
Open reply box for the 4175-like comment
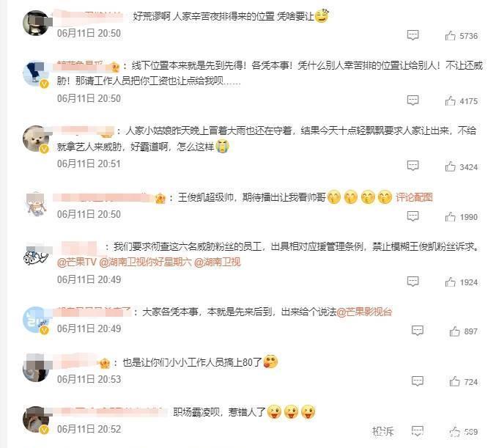pos(412,100)
